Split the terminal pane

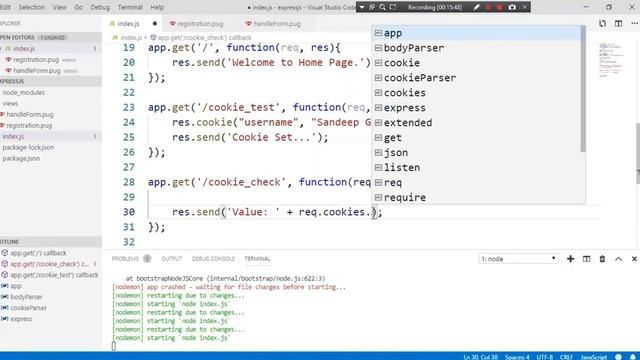(x=586, y=259)
